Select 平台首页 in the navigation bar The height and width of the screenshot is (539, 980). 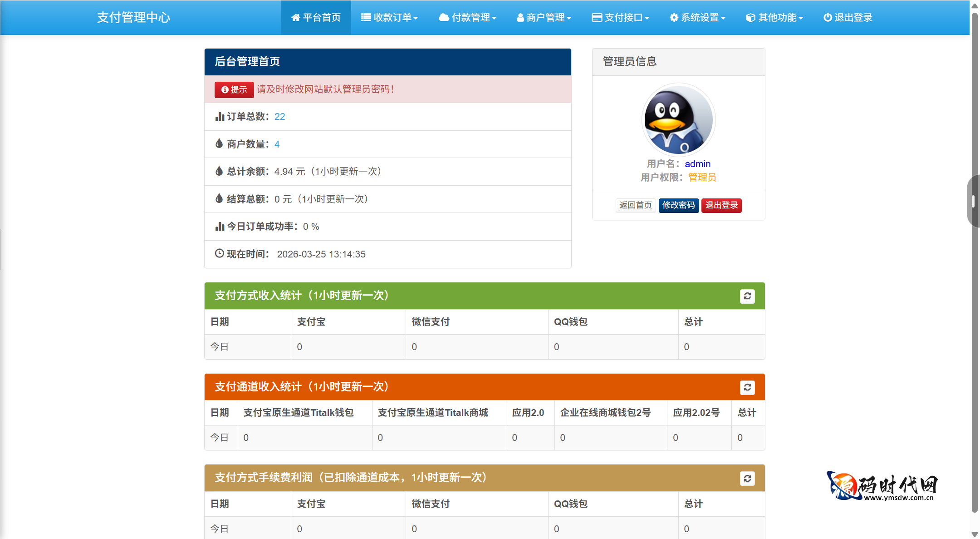tap(316, 17)
